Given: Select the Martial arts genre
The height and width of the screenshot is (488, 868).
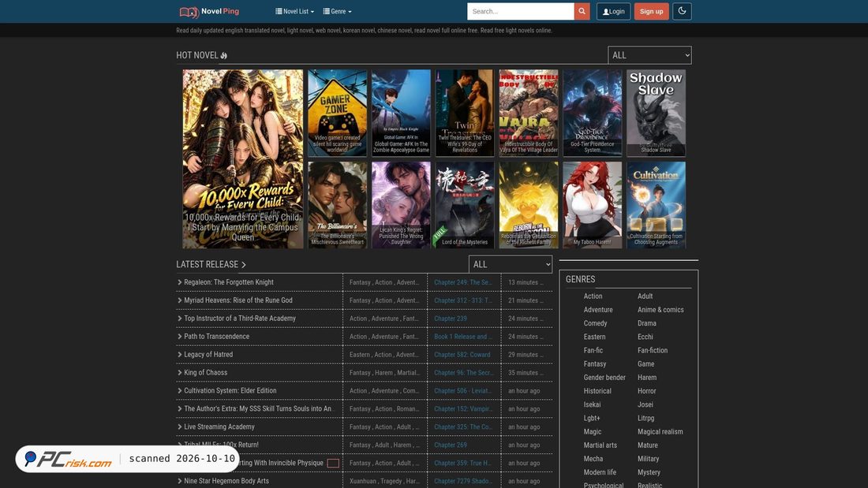Looking at the screenshot, I should [600, 445].
